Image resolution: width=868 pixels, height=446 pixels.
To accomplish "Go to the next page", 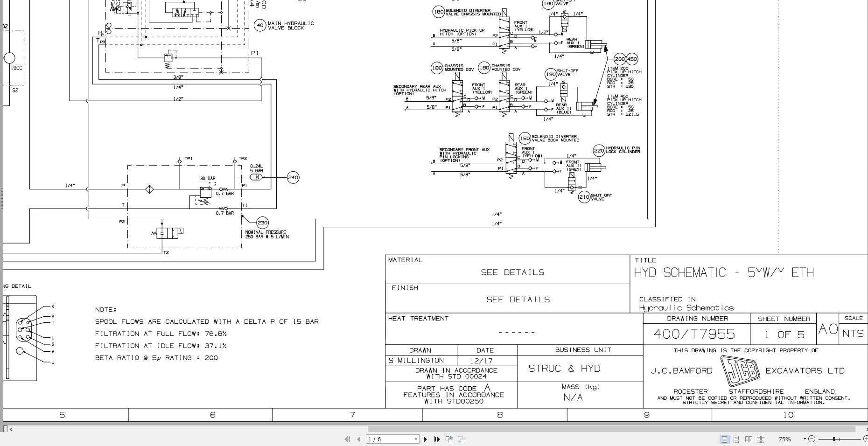I will [425, 439].
